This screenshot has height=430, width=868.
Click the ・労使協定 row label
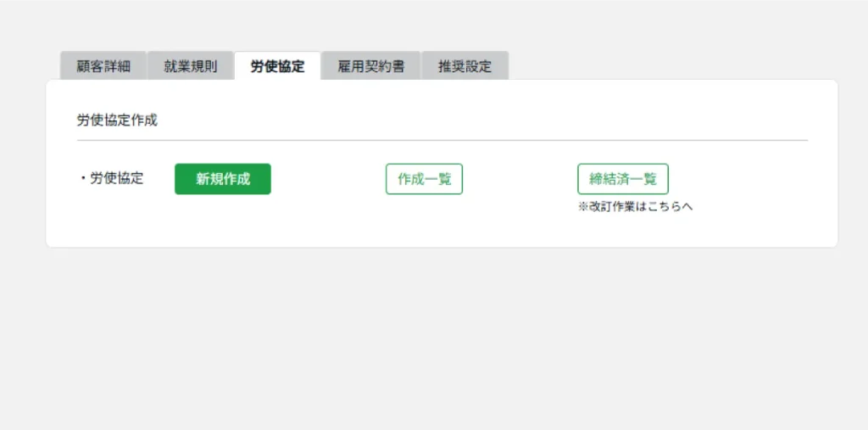[x=111, y=178]
